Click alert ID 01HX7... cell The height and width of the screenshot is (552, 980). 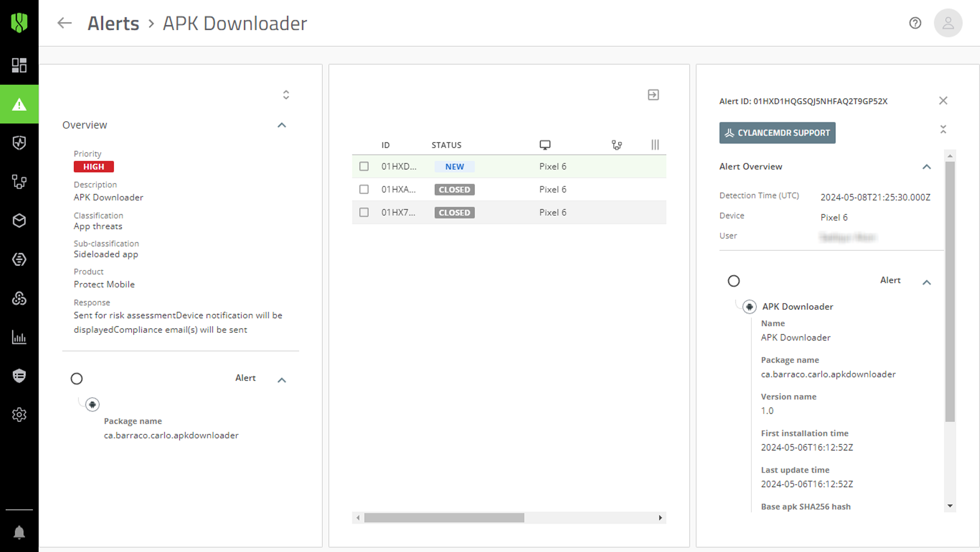pyautogui.click(x=398, y=213)
